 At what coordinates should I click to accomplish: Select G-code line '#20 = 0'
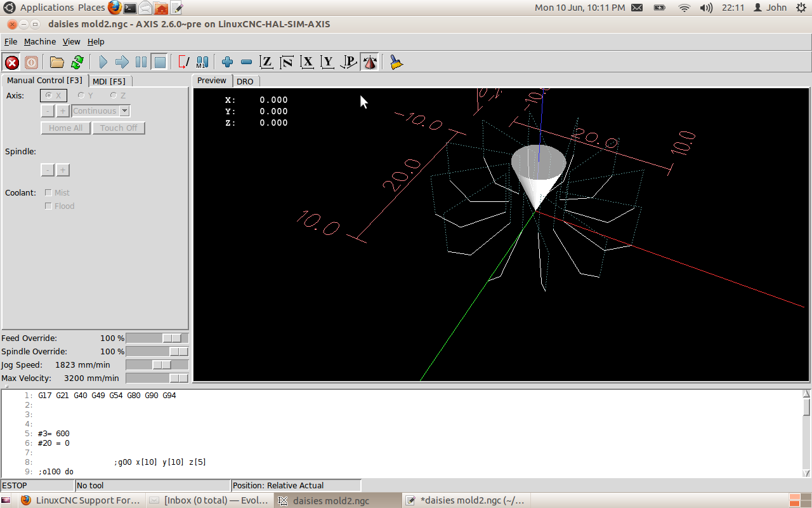[x=54, y=443]
